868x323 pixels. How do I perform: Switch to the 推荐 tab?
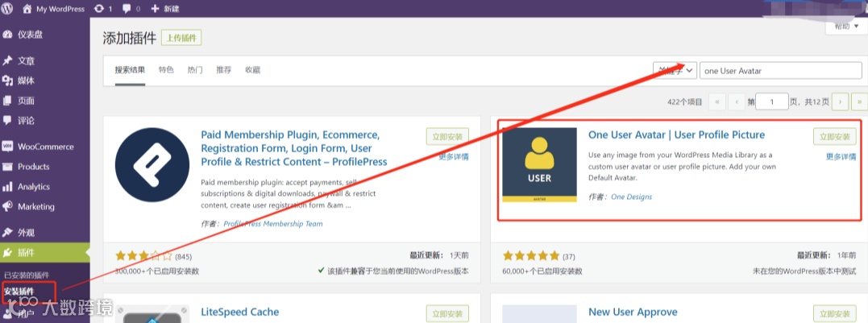pyautogui.click(x=223, y=70)
